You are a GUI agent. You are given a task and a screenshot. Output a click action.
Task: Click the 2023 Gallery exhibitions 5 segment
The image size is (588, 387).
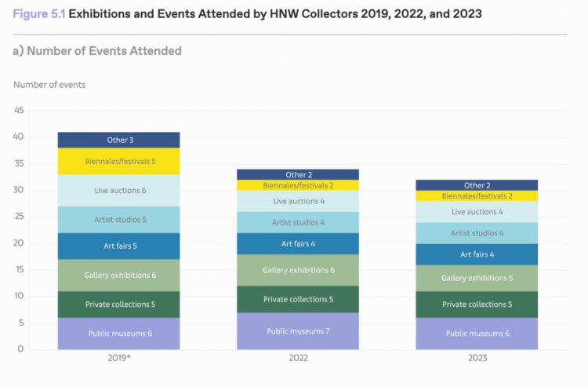point(477,278)
